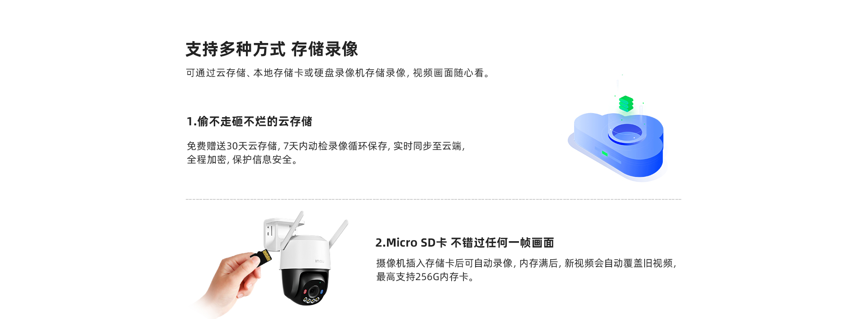Click the subtitle about 云存储、本地存储卡
The image size is (868, 319).
pyautogui.click(x=339, y=73)
